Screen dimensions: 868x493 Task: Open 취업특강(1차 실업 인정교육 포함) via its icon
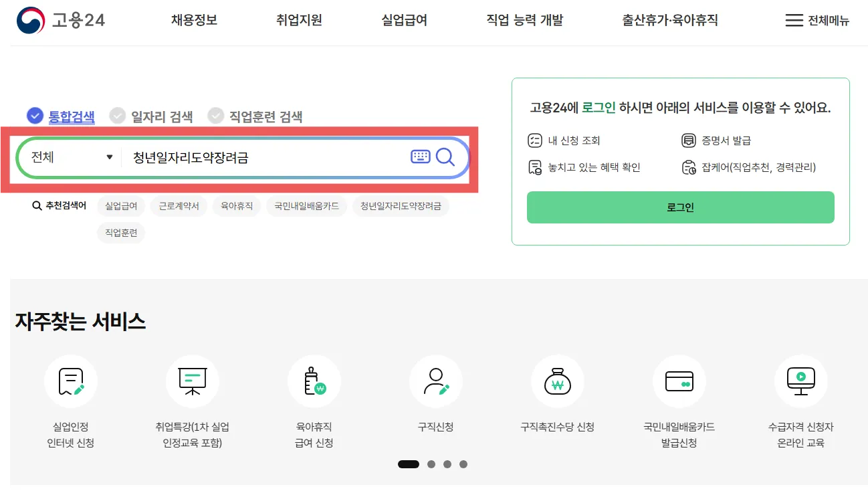click(193, 381)
